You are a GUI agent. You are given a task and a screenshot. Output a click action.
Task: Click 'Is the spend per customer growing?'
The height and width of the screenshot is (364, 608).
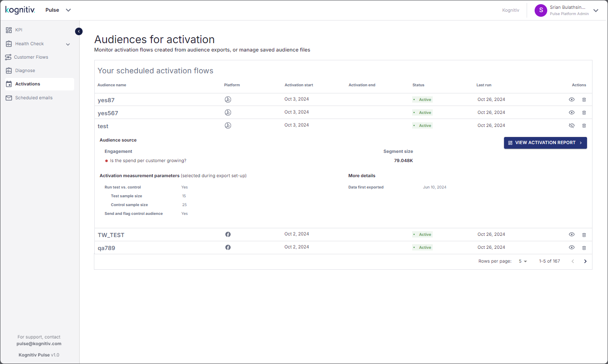point(148,161)
